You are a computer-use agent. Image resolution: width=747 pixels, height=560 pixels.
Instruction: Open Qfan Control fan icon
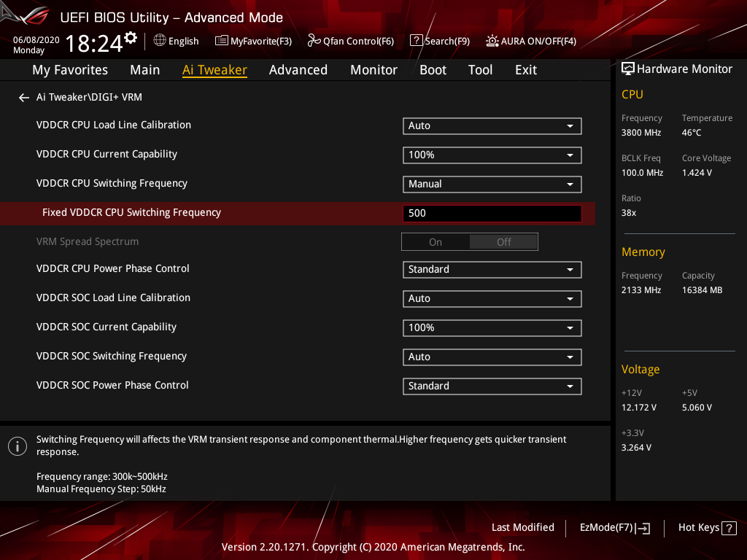pos(314,41)
